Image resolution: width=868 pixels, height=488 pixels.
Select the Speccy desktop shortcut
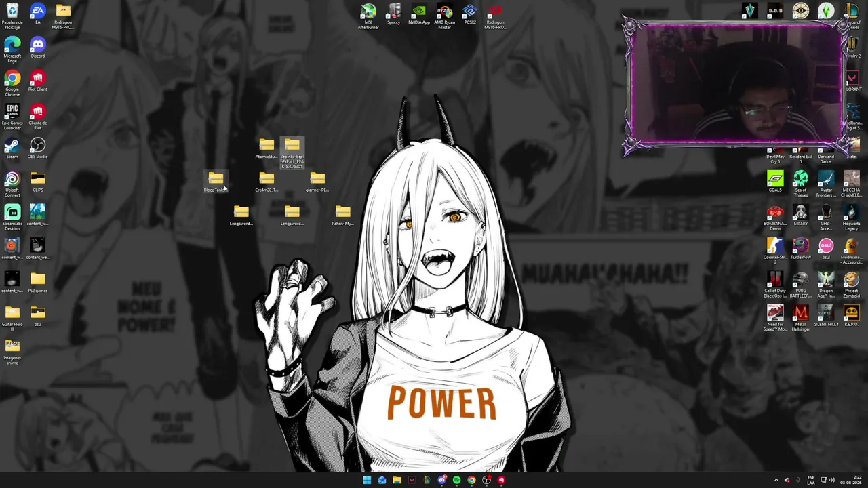tap(393, 14)
